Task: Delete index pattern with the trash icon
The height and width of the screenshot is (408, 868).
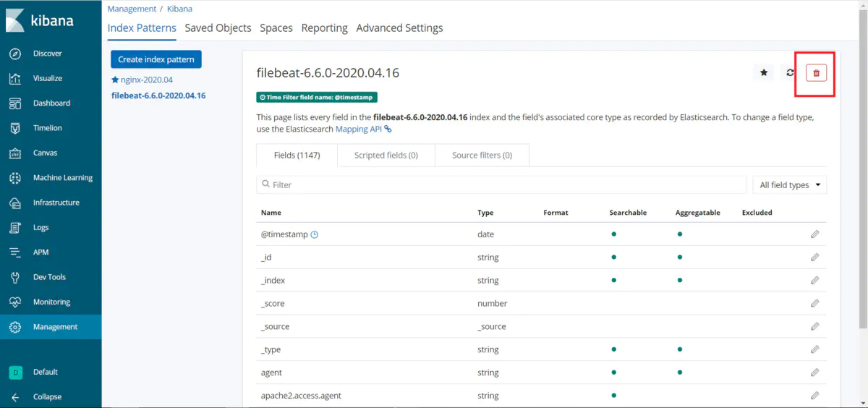Action: pyautogui.click(x=816, y=73)
